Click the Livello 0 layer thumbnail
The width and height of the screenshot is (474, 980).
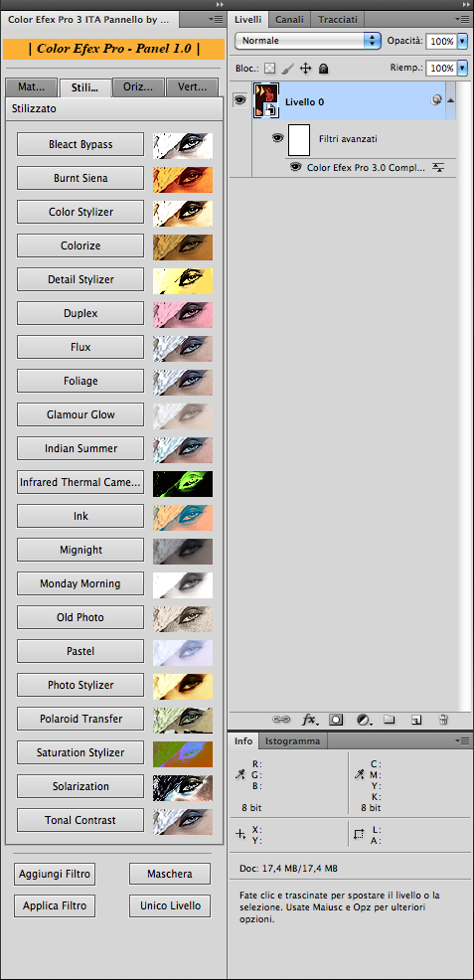coord(266,100)
